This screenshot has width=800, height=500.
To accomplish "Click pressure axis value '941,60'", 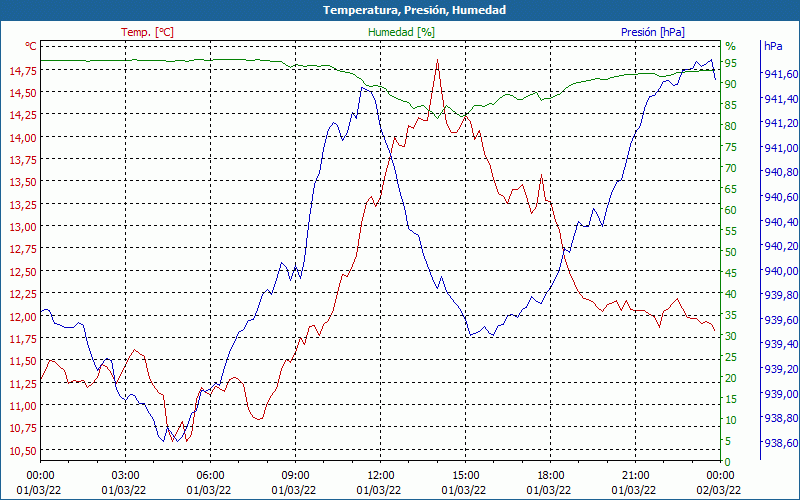I will (782, 74).
